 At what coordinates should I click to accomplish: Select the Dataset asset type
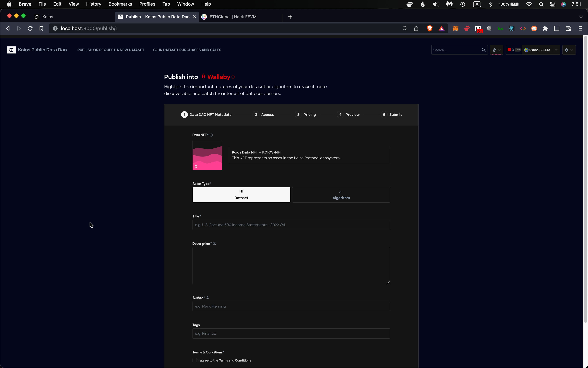pyautogui.click(x=241, y=195)
